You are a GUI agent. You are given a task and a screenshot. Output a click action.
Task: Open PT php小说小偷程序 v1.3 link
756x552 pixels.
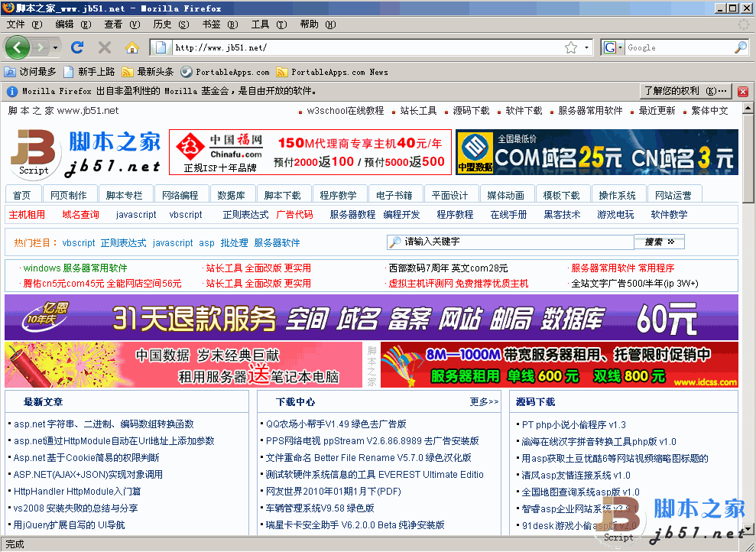tap(574, 425)
